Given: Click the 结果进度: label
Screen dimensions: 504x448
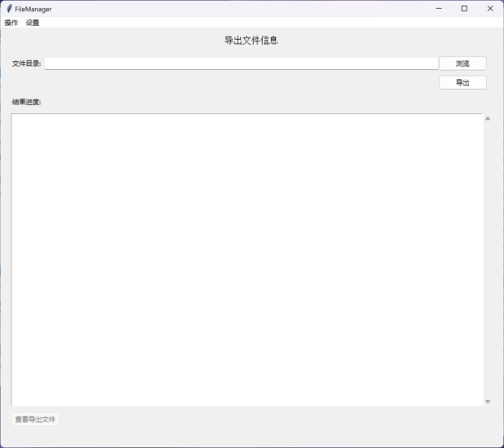Looking at the screenshot, I should pos(26,102).
